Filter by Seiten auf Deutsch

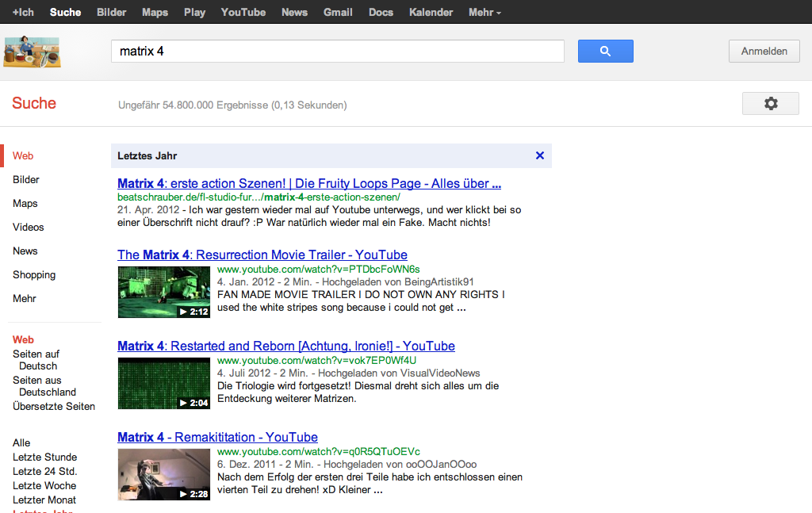tap(36, 360)
